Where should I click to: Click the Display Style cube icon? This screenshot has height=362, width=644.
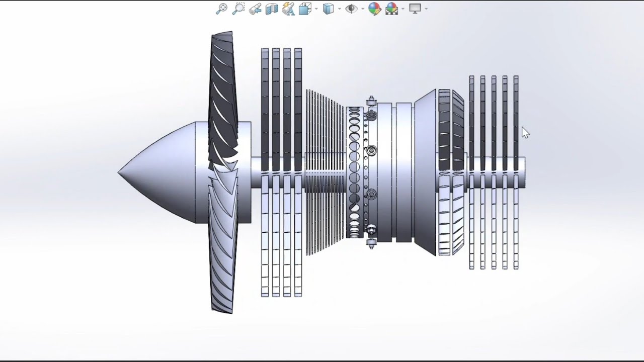[329, 9]
